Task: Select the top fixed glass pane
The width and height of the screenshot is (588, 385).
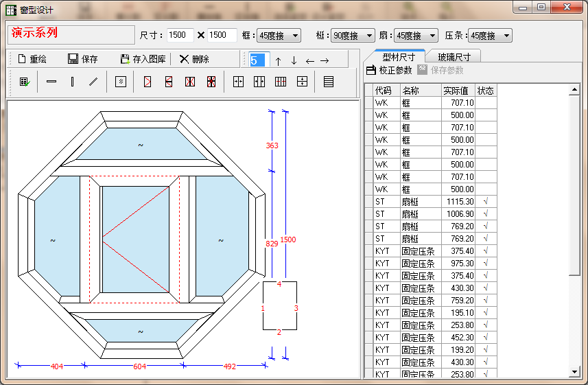Action: tap(141, 144)
